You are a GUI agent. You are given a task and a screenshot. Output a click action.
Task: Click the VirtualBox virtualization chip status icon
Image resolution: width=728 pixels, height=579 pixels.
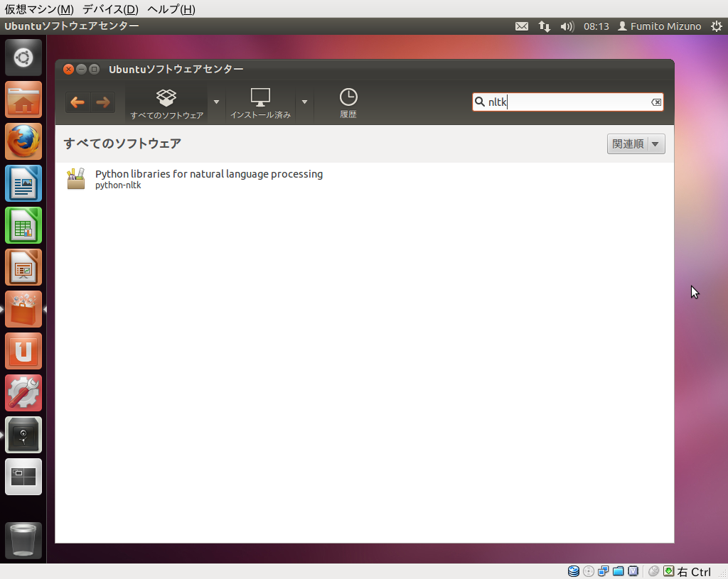[x=633, y=571]
